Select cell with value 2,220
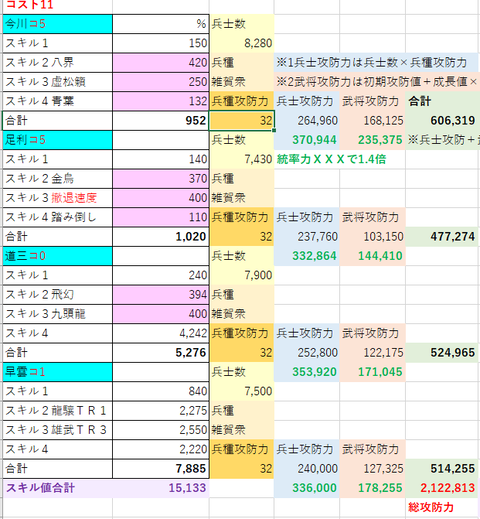The width and height of the screenshot is (480, 519). click(161, 449)
